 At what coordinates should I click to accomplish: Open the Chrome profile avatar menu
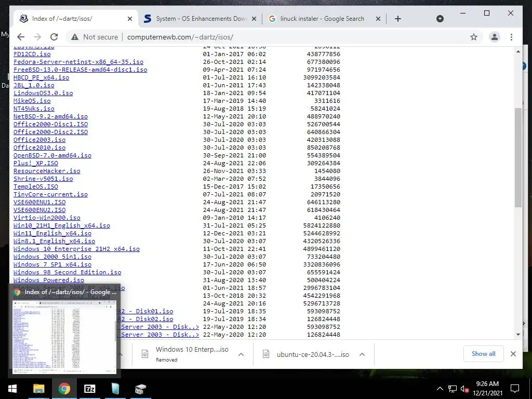click(495, 37)
